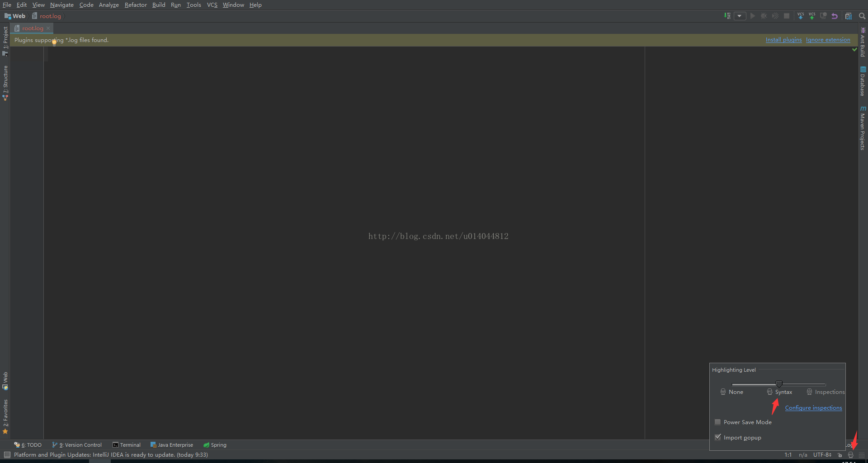Click the n/a line separator indicator
The height and width of the screenshot is (463, 868).
click(803, 455)
